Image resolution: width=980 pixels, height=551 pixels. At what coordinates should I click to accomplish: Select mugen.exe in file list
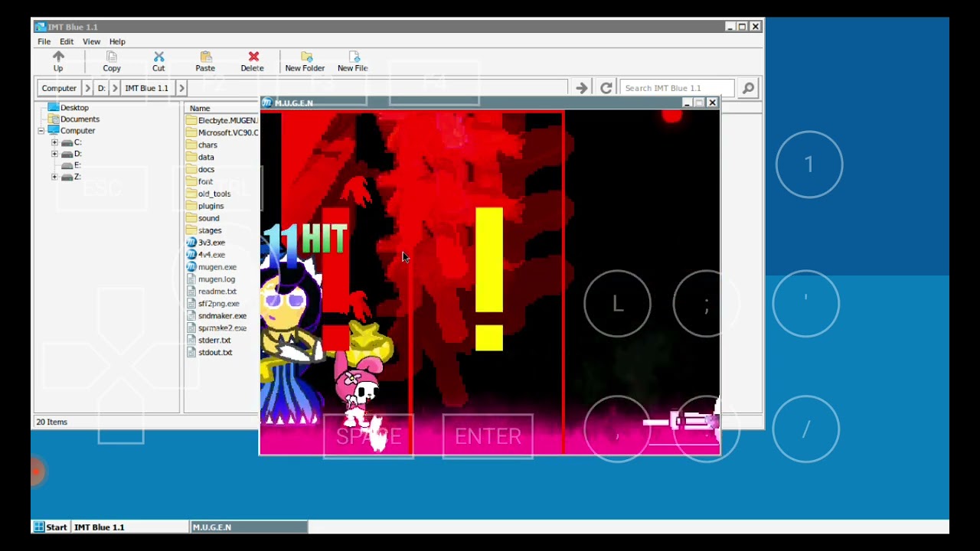click(x=212, y=267)
